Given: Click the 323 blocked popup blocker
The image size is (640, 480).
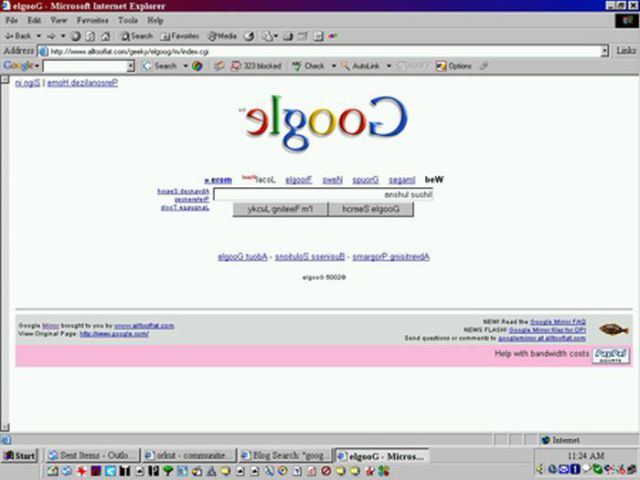Looking at the screenshot, I should [x=256, y=66].
